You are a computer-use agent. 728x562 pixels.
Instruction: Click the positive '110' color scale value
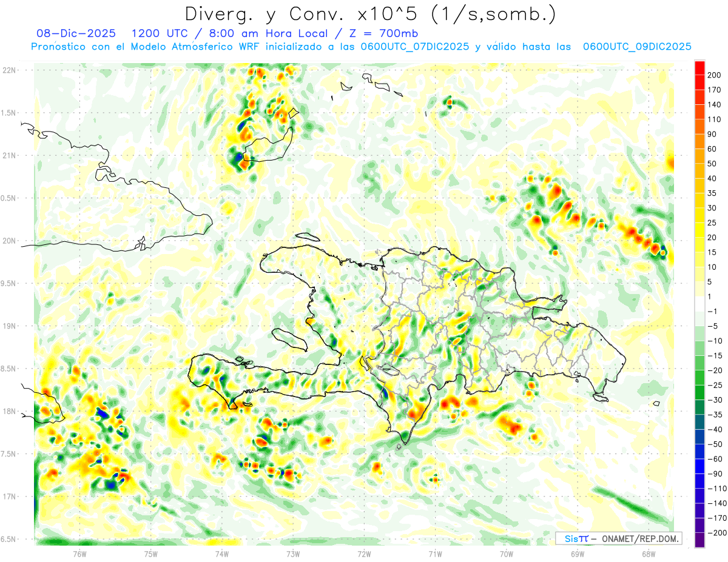[715, 119]
